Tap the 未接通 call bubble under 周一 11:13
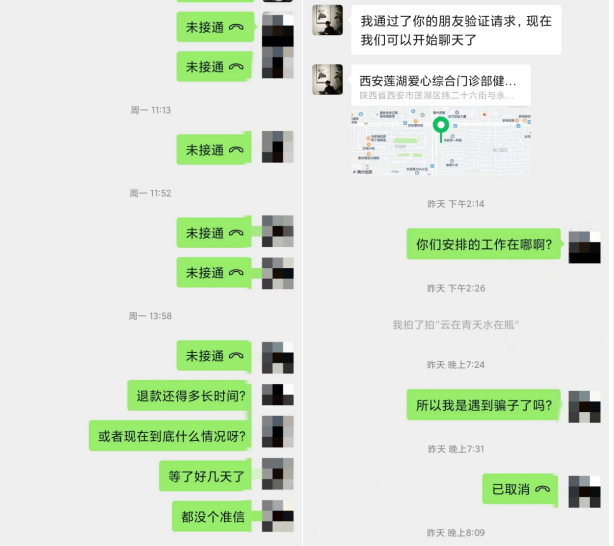 [x=214, y=149]
